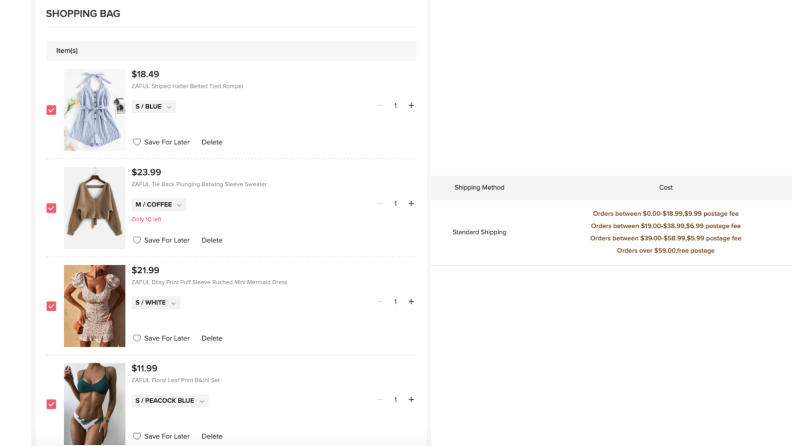792x446 pixels.
Task: Click the heart icon for the mermaid dress
Action: [x=136, y=338]
